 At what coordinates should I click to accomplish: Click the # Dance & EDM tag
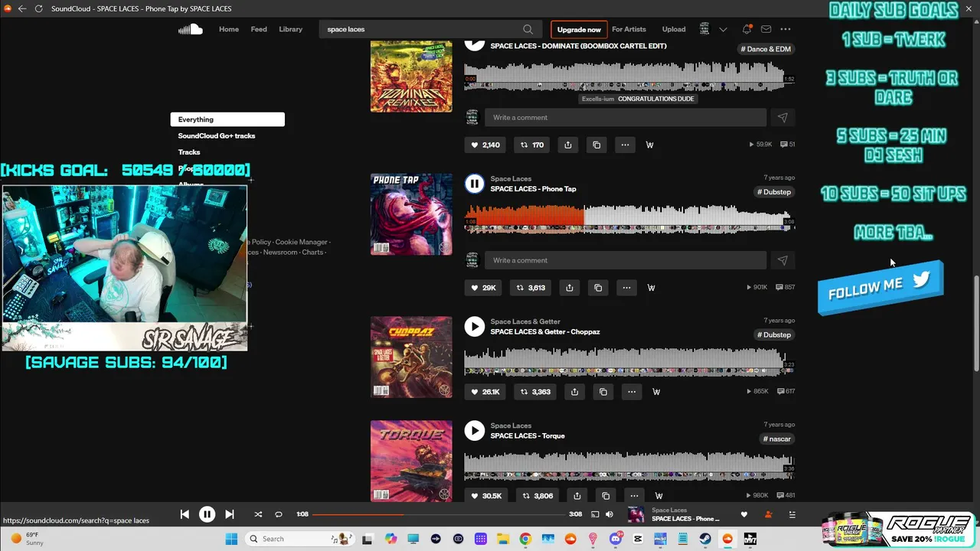tap(766, 49)
